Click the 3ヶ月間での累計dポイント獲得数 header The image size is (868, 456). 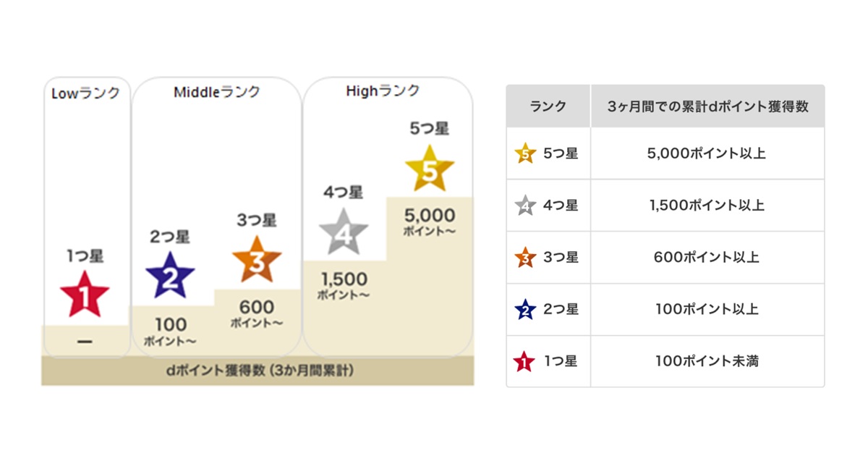point(707,106)
